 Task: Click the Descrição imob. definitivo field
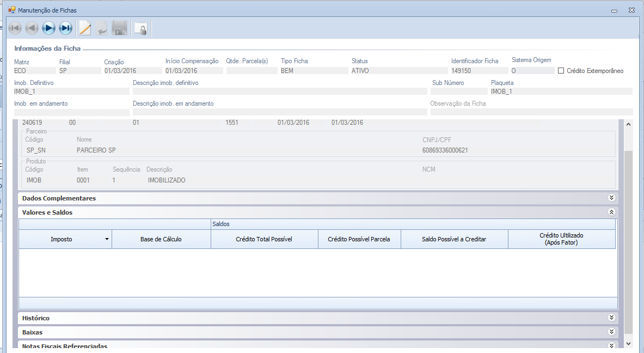(x=280, y=92)
